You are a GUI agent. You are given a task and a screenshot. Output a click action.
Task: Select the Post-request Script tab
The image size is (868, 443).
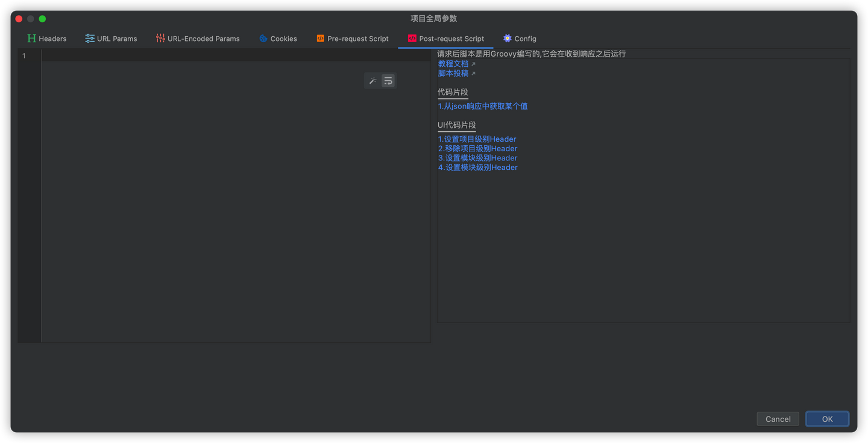446,39
